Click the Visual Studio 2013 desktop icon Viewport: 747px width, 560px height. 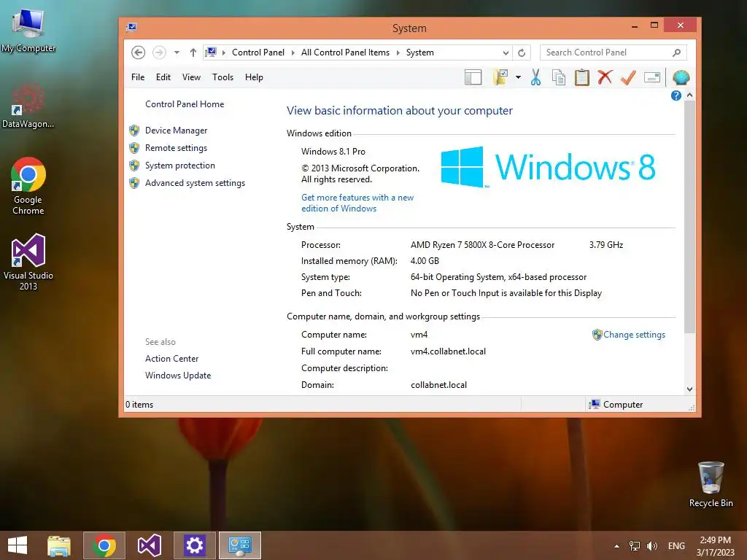(28, 262)
